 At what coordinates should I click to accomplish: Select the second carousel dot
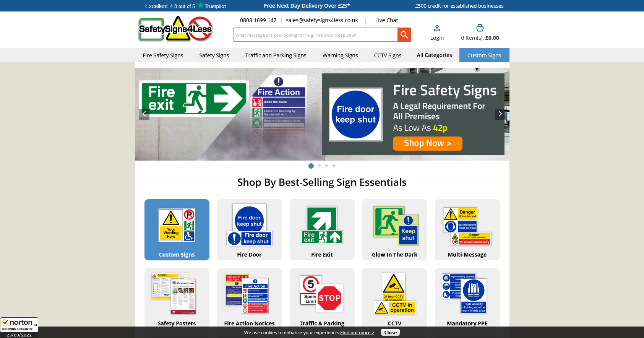[x=319, y=166]
